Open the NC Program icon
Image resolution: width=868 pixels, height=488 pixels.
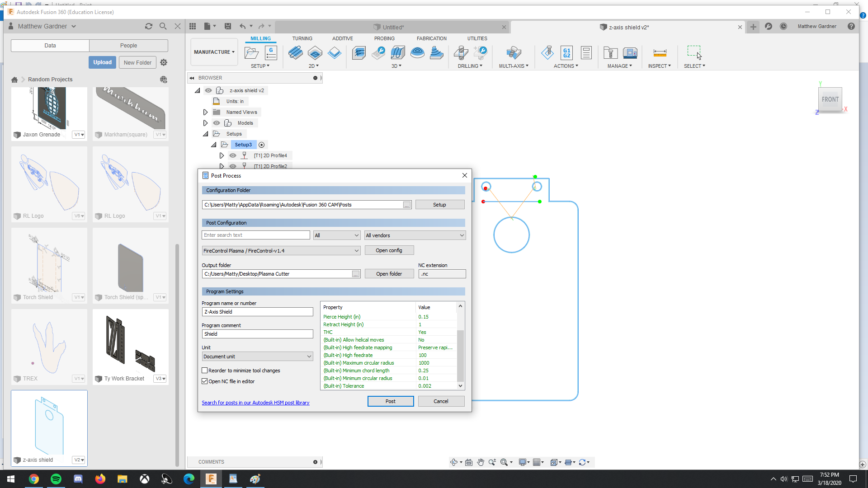pyautogui.click(x=271, y=53)
